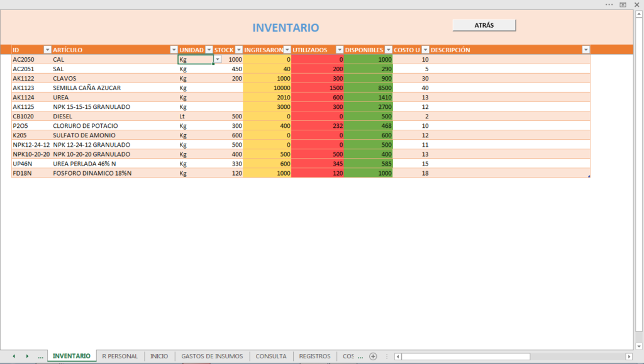Show the next sheet tab with the arrow
This screenshot has width=644, height=364.
click(x=27, y=356)
